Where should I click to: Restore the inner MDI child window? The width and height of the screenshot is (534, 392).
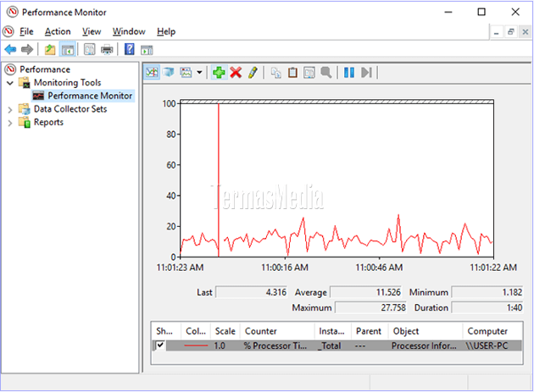point(511,32)
